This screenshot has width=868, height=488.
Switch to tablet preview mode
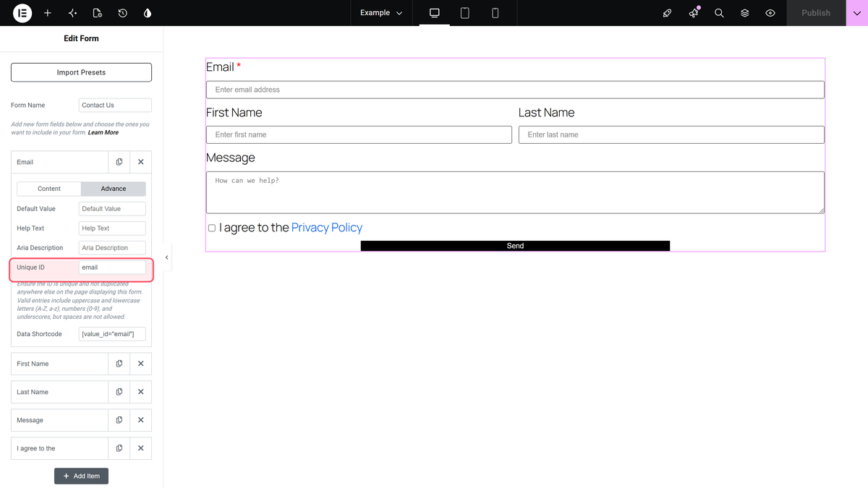pyautogui.click(x=465, y=13)
